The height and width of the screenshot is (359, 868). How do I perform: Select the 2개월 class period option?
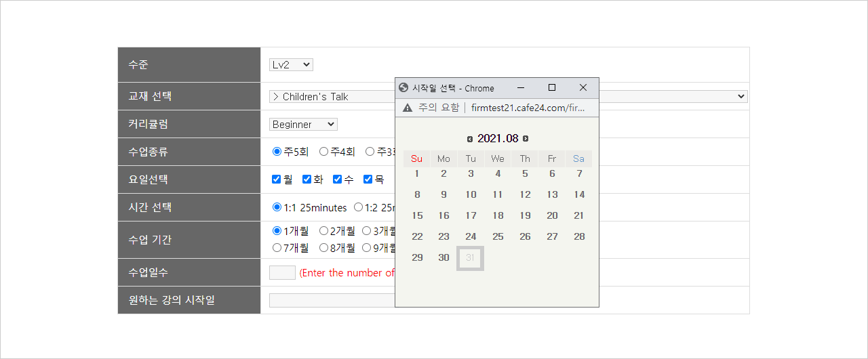coord(324,231)
